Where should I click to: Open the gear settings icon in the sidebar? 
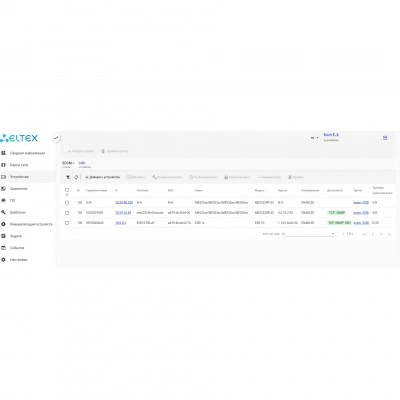(4, 260)
